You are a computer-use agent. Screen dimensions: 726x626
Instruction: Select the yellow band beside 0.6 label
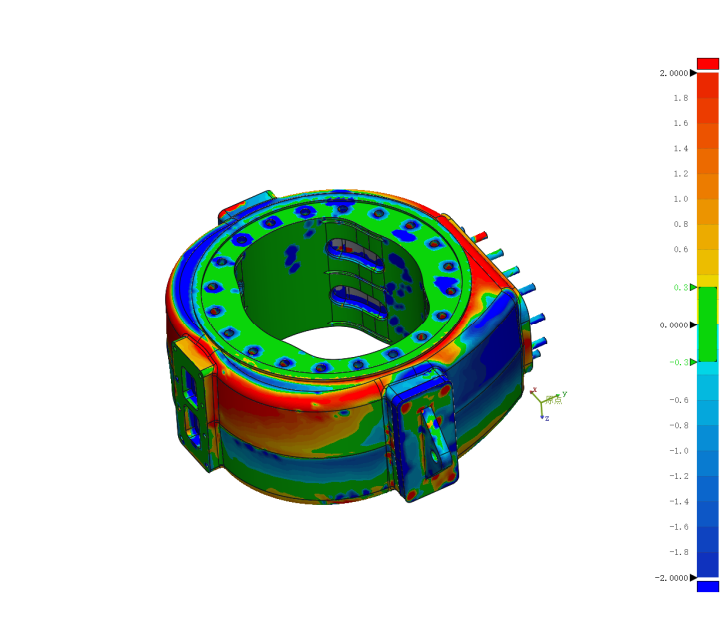point(707,250)
